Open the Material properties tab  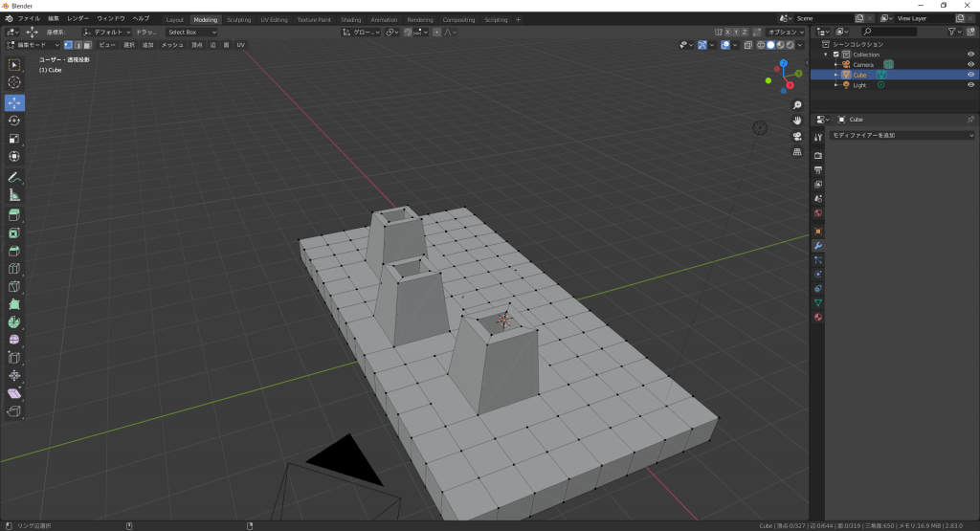coord(818,318)
